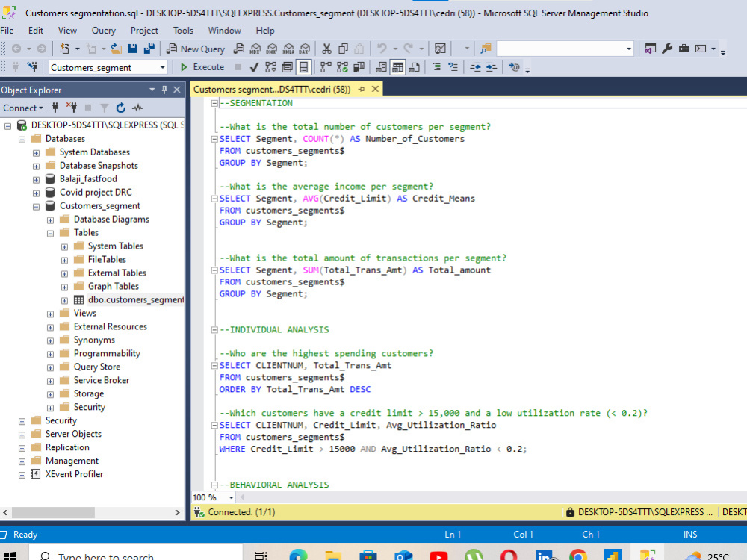The height and width of the screenshot is (560, 747).
Task: Decrease the line indent
Action: pyautogui.click(x=475, y=67)
